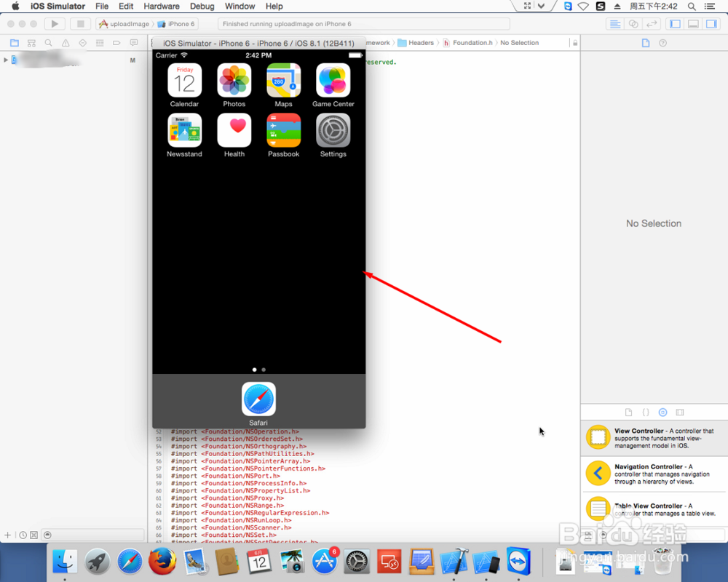Click the second page indicator dot
This screenshot has height=582, width=728.
(x=264, y=370)
